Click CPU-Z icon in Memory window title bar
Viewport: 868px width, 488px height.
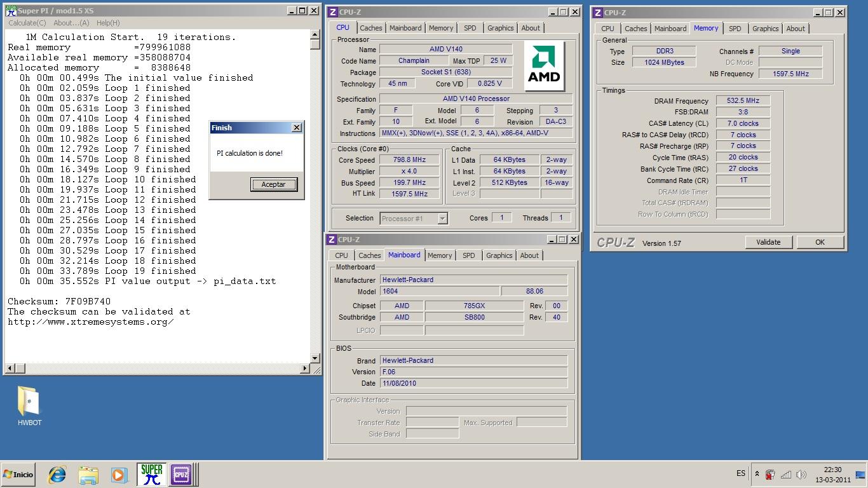tap(597, 13)
